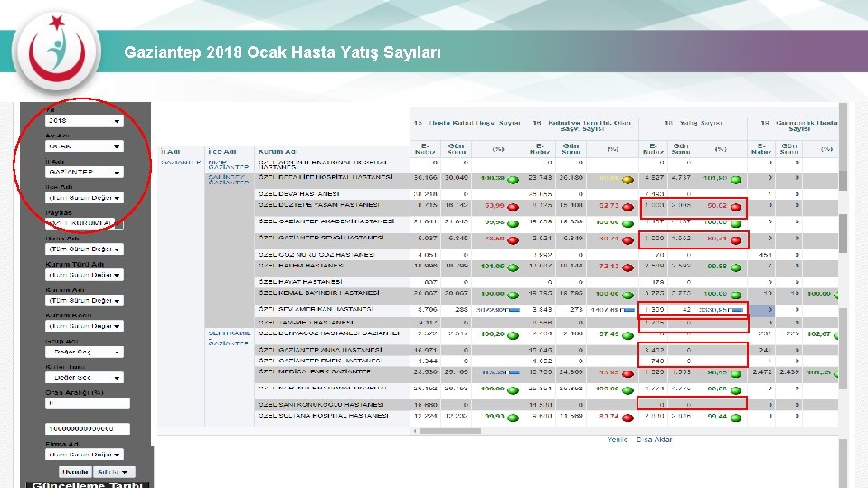
Task: Click the Kabul ve Tanı data bar for Sev Amerikan
Action: (628, 310)
